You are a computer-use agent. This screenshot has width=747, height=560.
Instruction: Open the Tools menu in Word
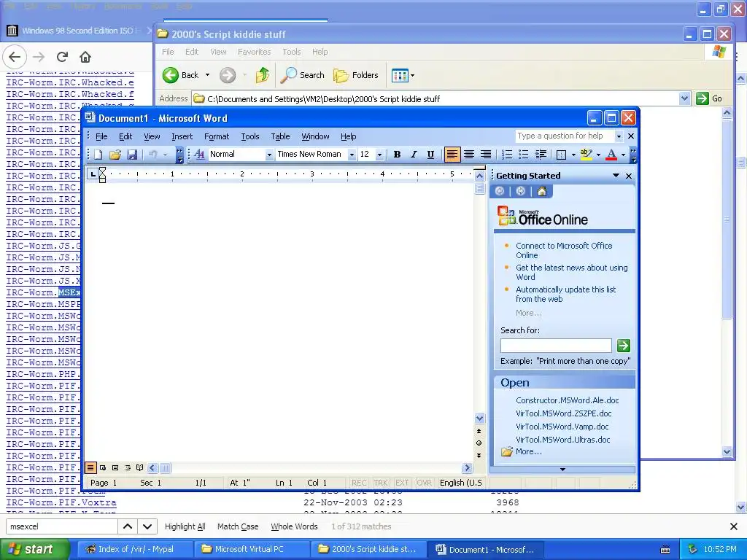[x=250, y=136]
